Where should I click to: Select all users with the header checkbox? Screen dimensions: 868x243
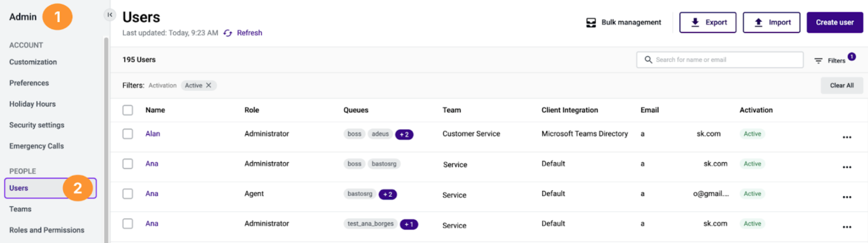point(127,110)
